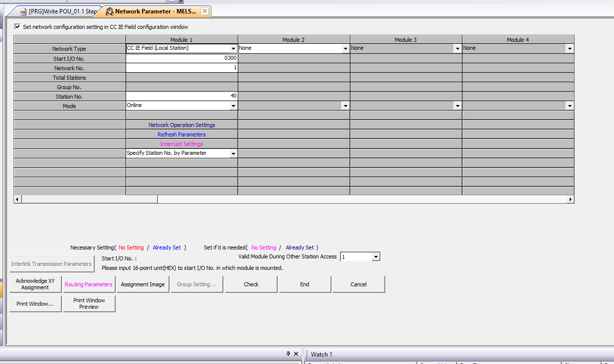Open Network Operation Settings
Viewport: 614px width, 364px height.
pos(182,125)
